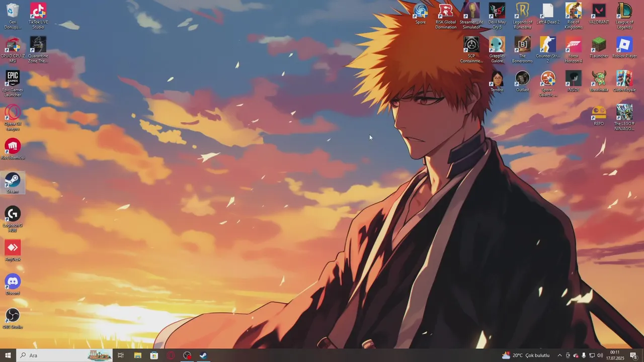
Task: Open Task View from the taskbar
Action: pos(121,355)
